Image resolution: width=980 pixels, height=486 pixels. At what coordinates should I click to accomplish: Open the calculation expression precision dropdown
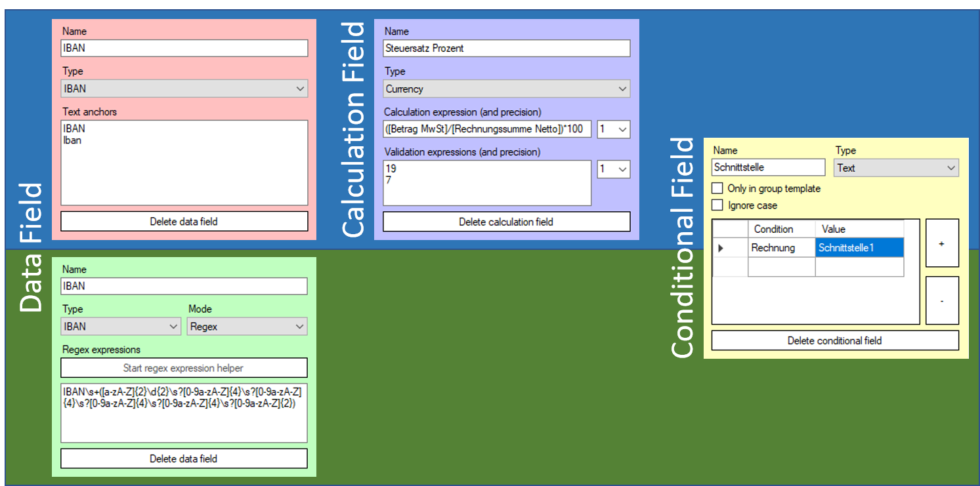(613, 129)
